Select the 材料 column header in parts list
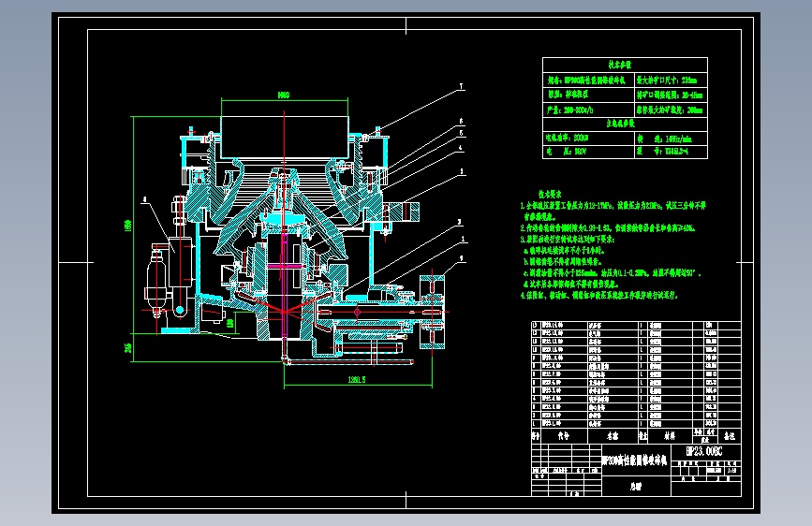812x526 pixels. 670,436
